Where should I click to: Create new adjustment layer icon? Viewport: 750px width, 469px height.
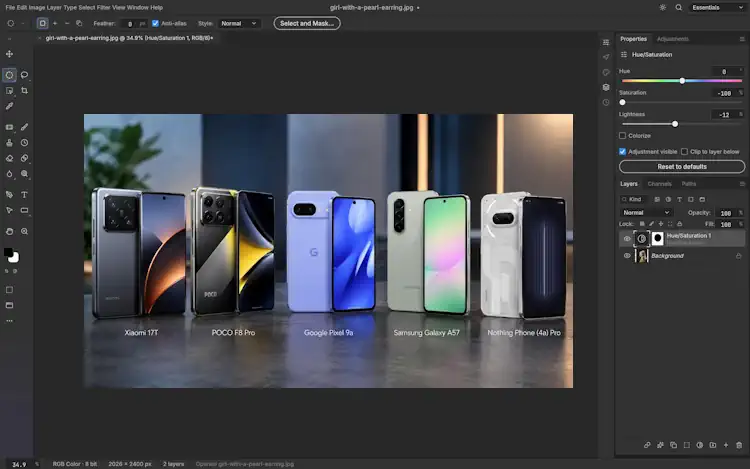pos(700,445)
